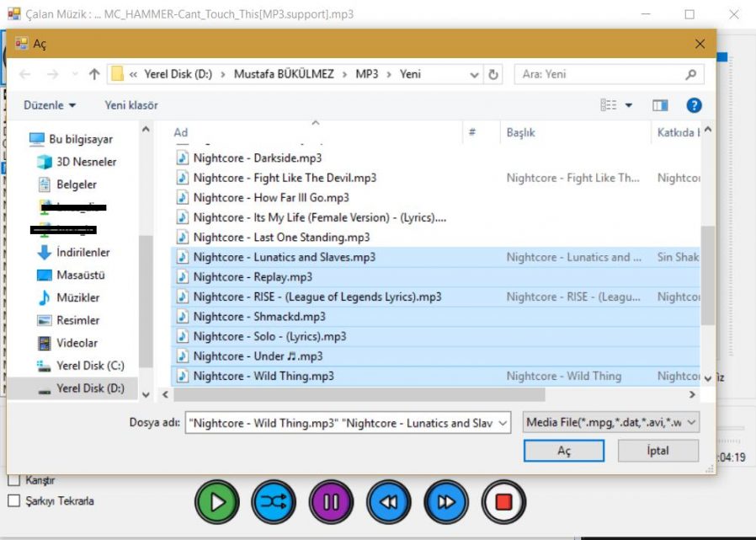Activate the blue Shuffle playback icon
The width and height of the screenshot is (756, 540).
coord(274,501)
